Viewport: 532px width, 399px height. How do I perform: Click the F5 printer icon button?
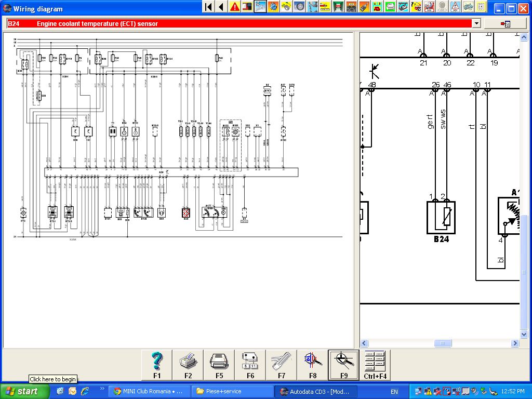click(219, 365)
